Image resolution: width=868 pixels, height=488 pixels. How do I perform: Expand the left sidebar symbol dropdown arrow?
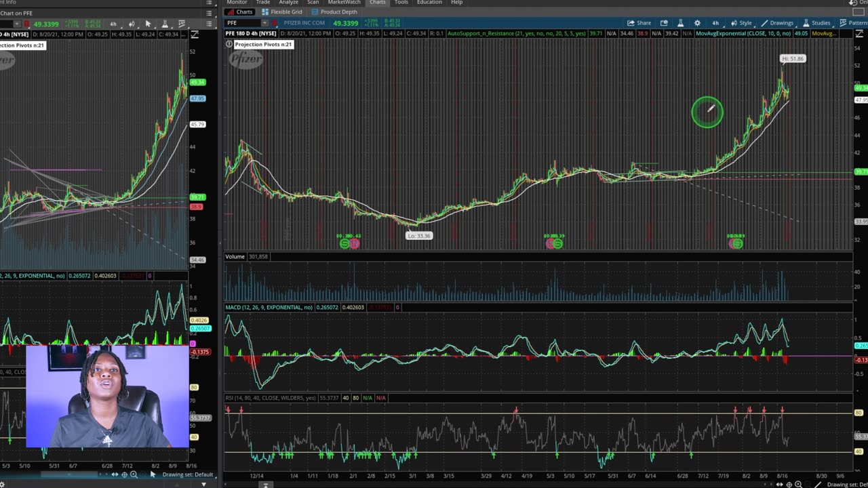point(18,24)
